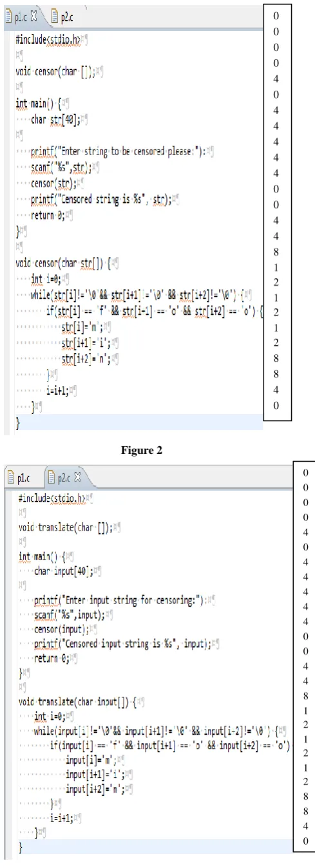Click the 'scanf("%s",input);' line
Screen dimensions: 315x868
point(71,614)
